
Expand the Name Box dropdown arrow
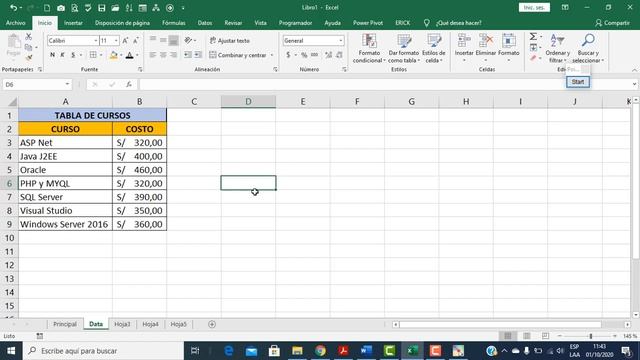tap(67, 84)
